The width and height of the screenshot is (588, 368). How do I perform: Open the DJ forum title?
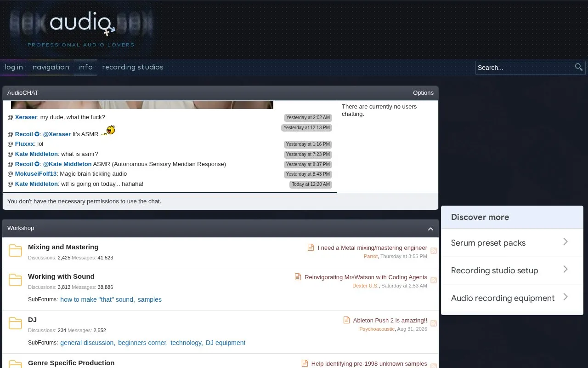(32, 320)
